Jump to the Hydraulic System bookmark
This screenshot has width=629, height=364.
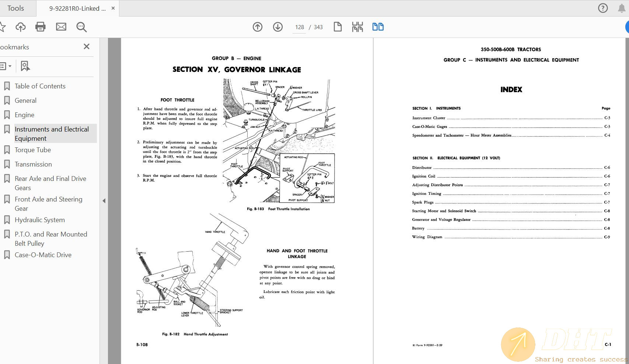(x=39, y=220)
